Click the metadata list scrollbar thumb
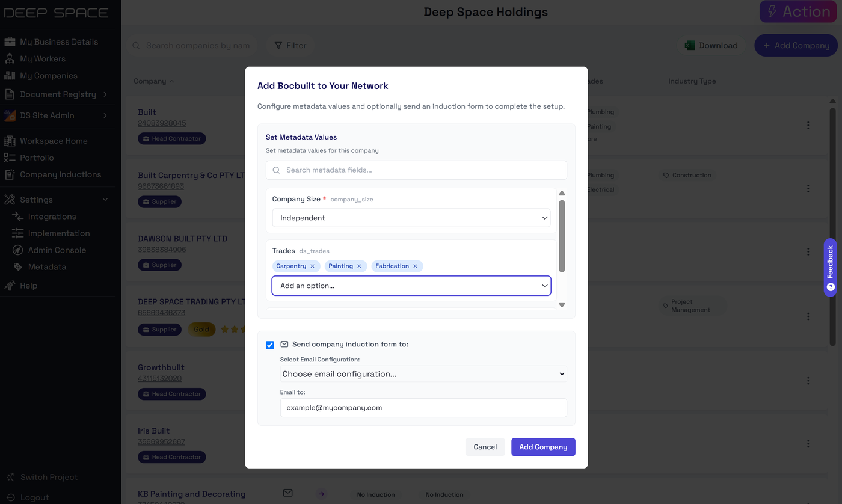This screenshot has height=504, width=842. coord(562,236)
